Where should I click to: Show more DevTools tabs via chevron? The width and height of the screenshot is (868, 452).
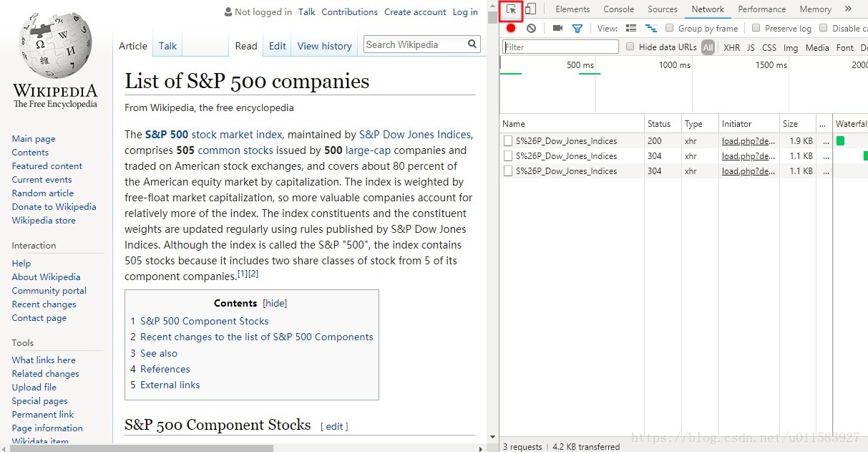coord(848,9)
